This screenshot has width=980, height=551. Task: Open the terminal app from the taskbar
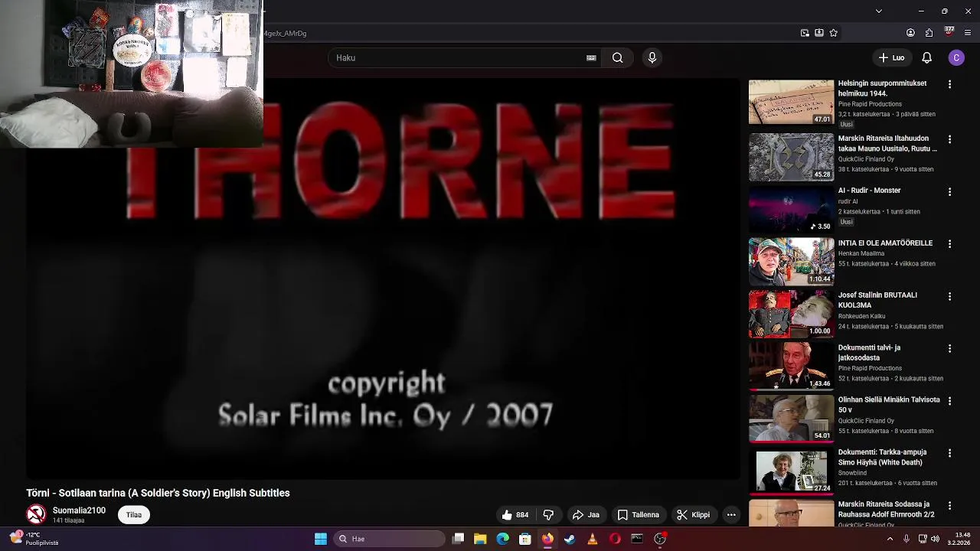[x=637, y=539]
